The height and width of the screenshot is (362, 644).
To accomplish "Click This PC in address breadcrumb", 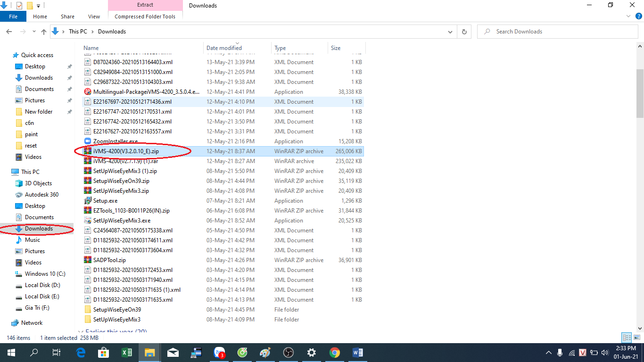I will point(78,32).
